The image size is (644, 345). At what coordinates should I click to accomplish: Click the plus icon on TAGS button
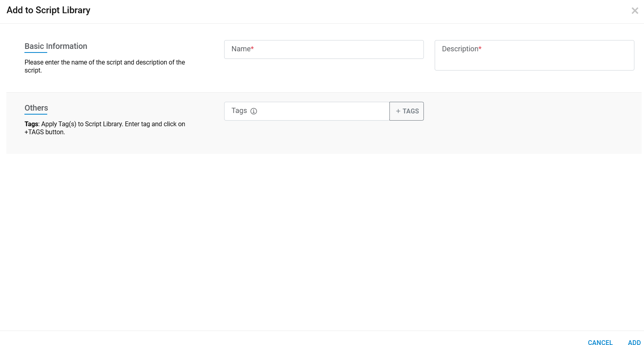tap(398, 111)
